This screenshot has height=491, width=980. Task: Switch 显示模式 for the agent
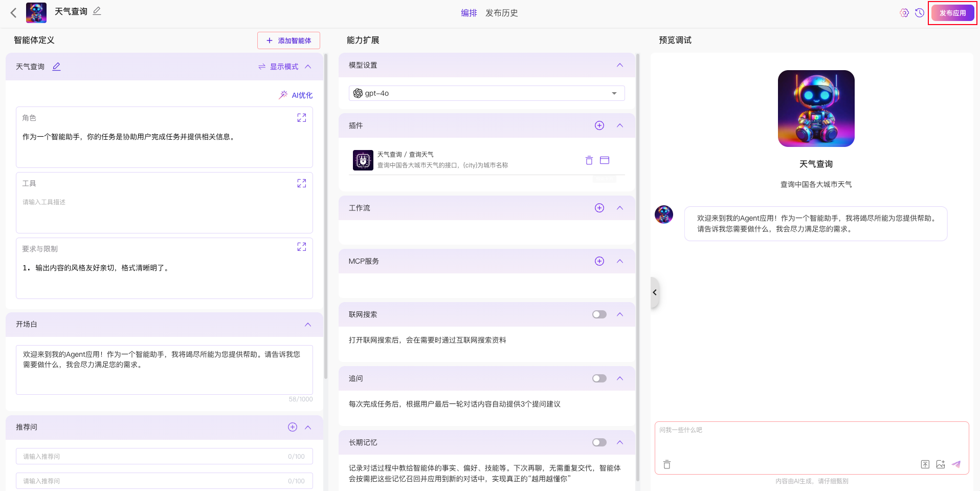(278, 67)
